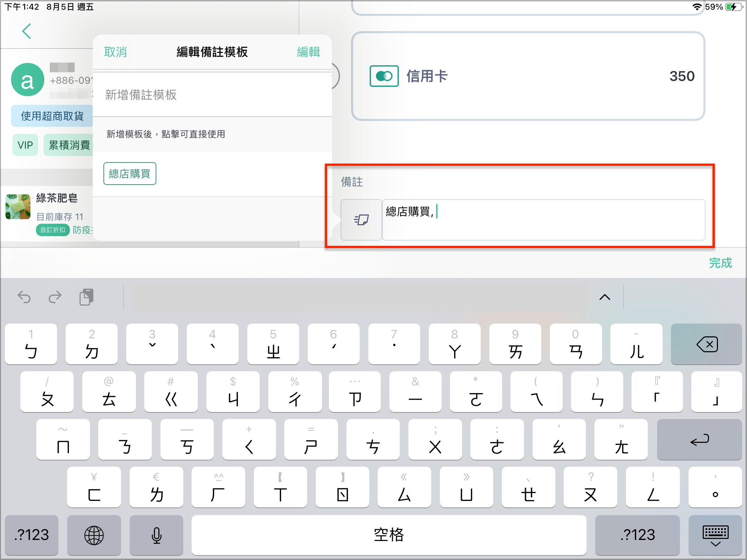The height and width of the screenshot is (560, 747).
Task: Tap the ㄑ key
Action: [249, 439]
